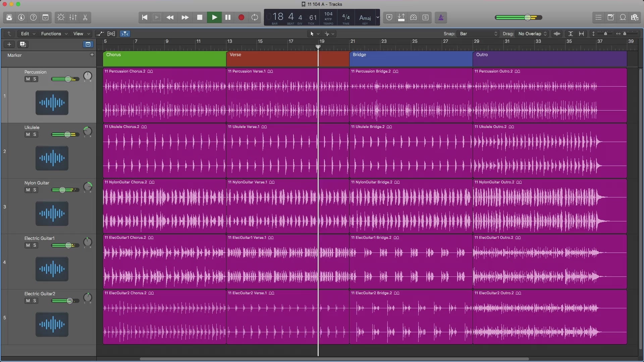
Task: Click the green Play button
Action: pos(214,17)
